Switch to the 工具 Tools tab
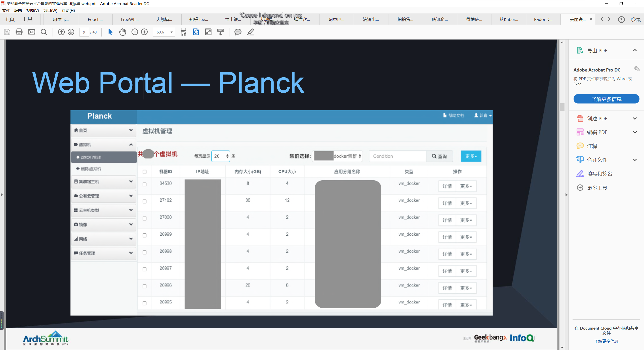The image size is (644, 350). 27,19
